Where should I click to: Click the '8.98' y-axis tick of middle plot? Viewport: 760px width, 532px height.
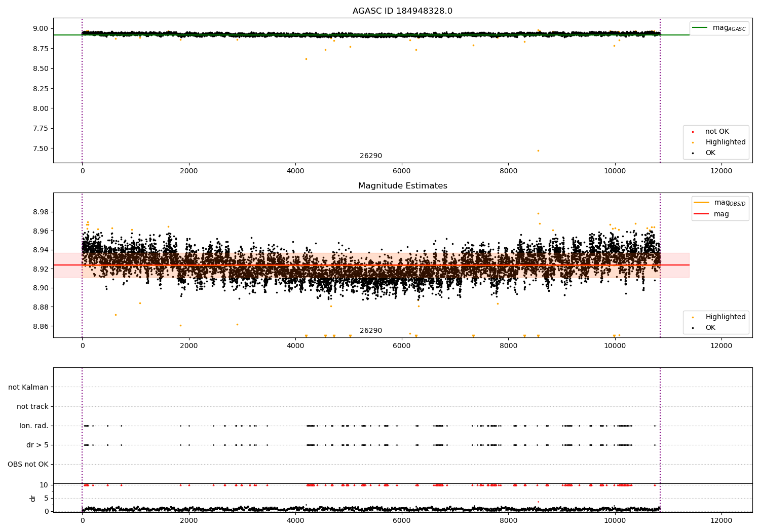[x=41, y=212]
